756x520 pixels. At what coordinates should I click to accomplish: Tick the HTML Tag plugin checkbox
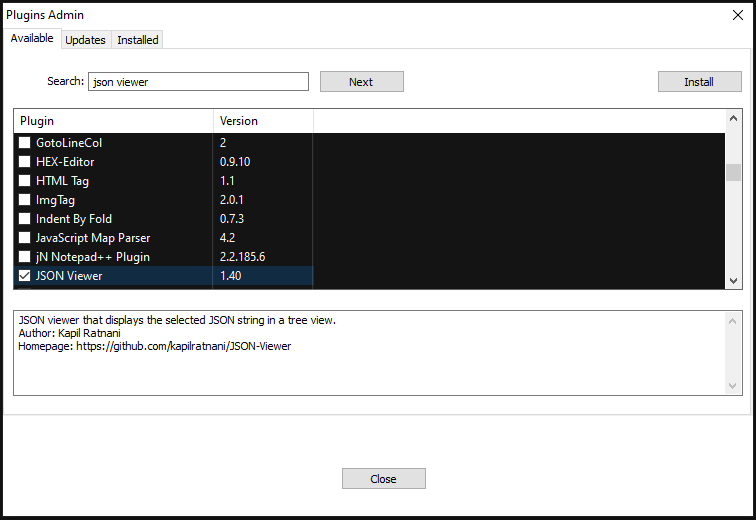tap(25, 181)
